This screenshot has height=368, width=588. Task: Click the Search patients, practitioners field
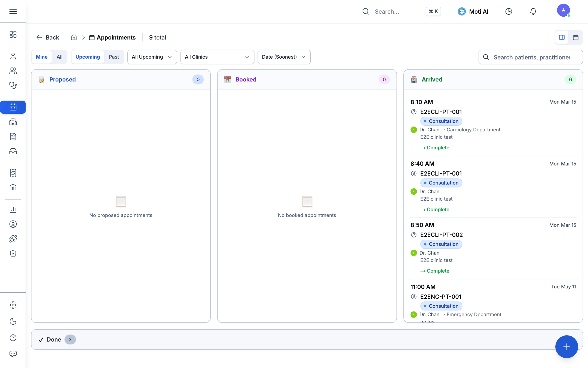click(x=531, y=57)
